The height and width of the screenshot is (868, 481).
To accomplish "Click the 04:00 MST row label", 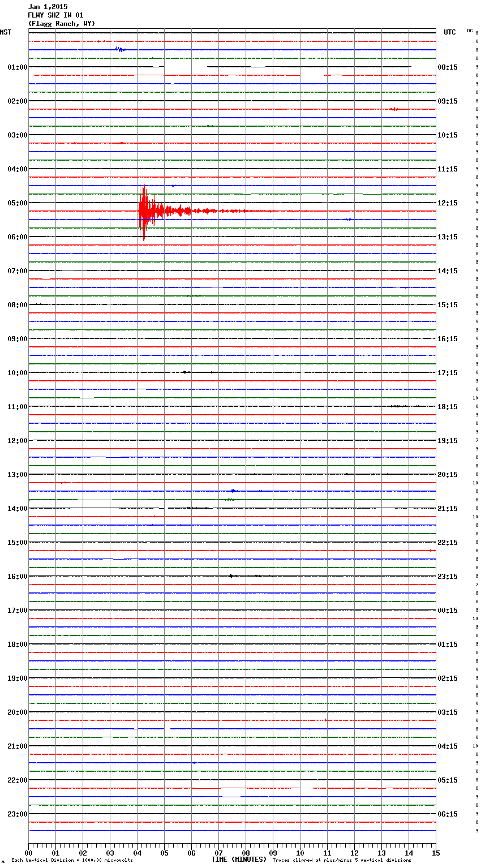I will tap(17, 169).
